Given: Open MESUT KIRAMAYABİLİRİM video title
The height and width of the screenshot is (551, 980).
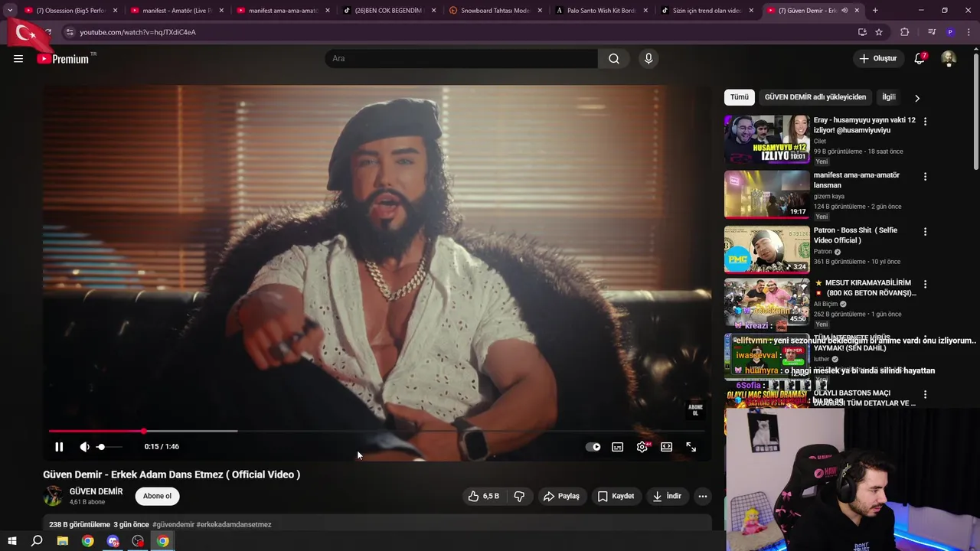Looking at the screenshot, I should click(865, 288).
